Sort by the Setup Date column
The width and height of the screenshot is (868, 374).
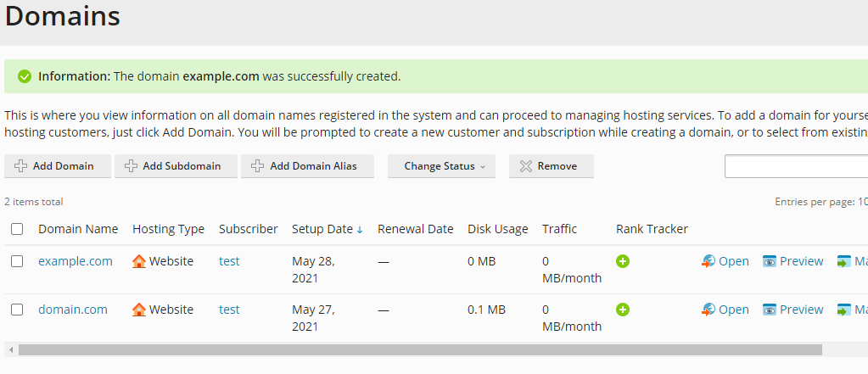pyautogui.click(x=322, y=229)
